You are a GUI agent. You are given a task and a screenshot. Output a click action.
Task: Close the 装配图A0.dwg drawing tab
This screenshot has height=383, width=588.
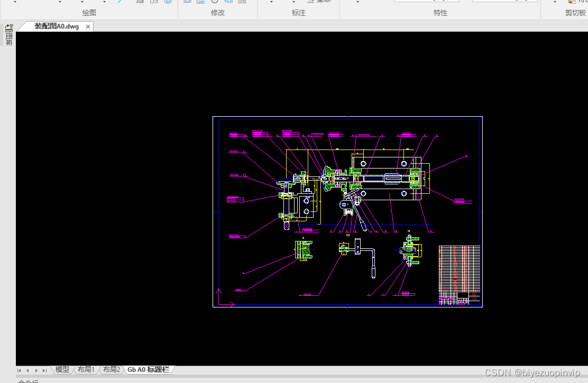[x=88, y=26]
